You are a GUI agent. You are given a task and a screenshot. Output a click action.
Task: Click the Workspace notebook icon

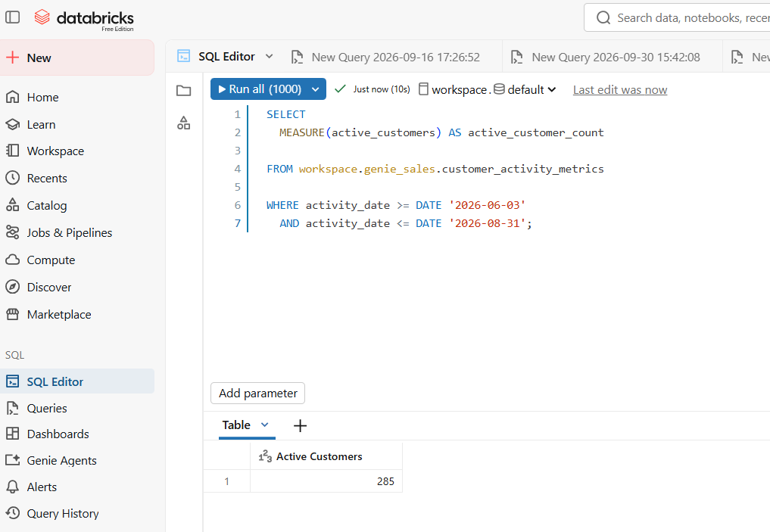pos(13,150)
